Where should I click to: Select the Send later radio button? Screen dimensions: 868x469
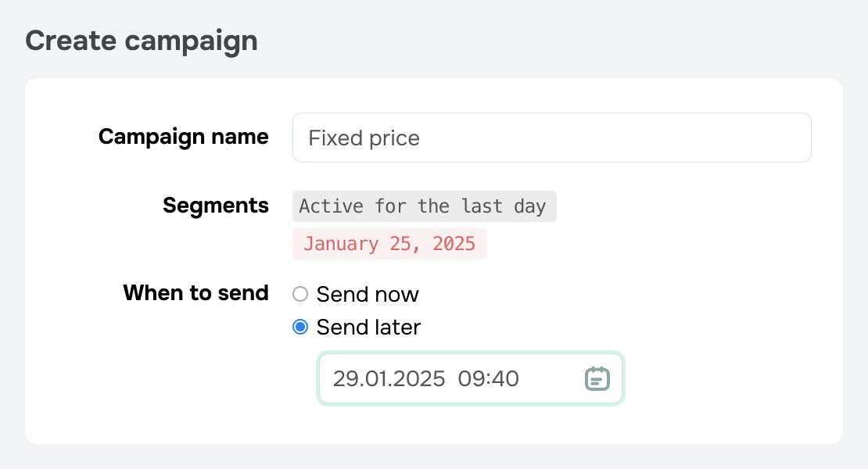300,327
